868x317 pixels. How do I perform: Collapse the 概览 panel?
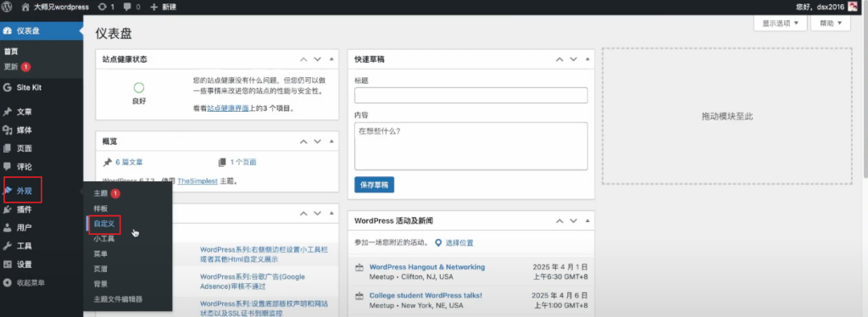tap(331, 142)
